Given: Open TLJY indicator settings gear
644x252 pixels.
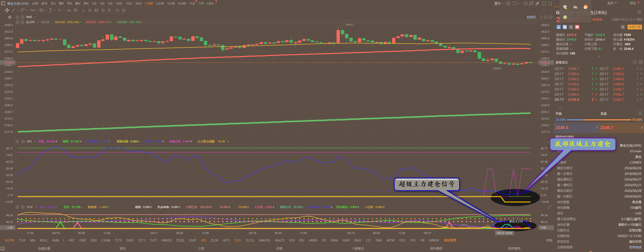Looking at the screenshot, I should coord(17,207).
